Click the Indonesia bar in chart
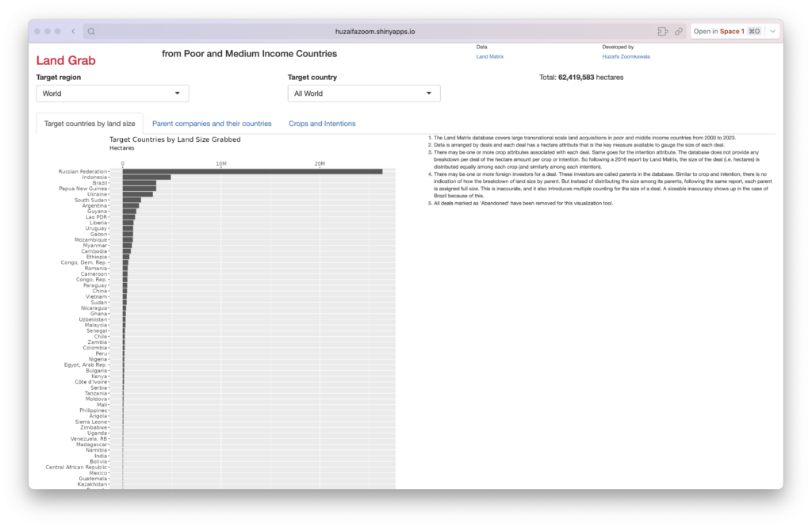Viewport: 812px width, 527px height. point(147,178)
